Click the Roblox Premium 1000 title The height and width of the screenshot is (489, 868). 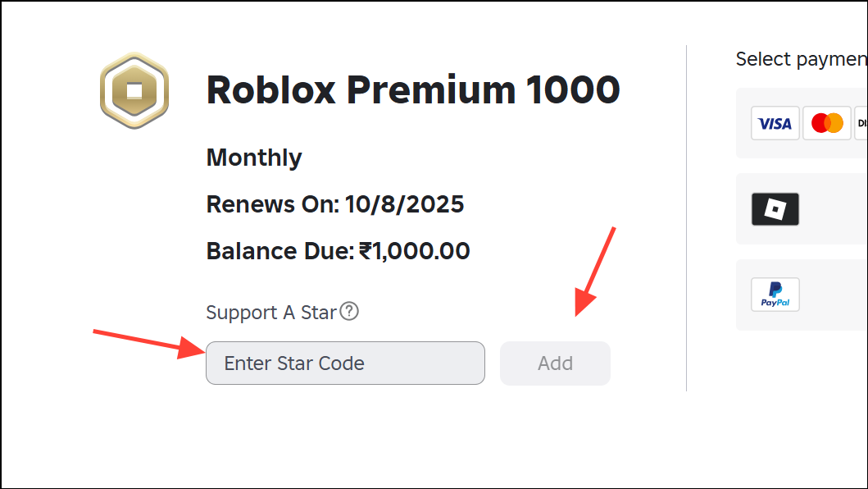[412, 90]
